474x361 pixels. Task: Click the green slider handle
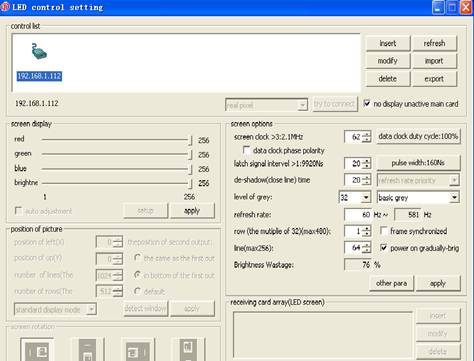pos(190,155)
